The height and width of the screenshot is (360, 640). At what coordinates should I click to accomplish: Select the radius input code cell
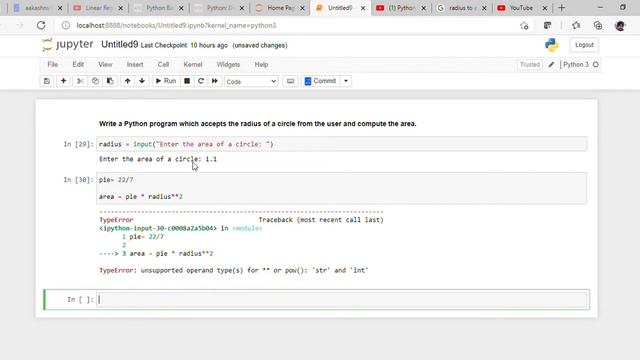pos(342,144)
